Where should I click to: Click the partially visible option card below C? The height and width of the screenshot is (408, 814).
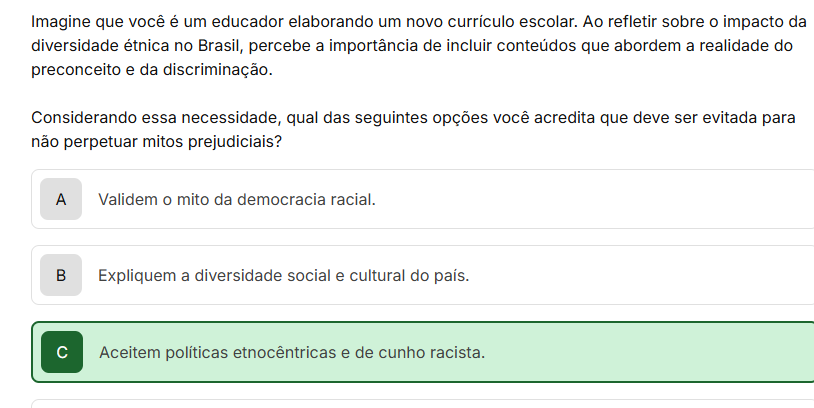423,404
